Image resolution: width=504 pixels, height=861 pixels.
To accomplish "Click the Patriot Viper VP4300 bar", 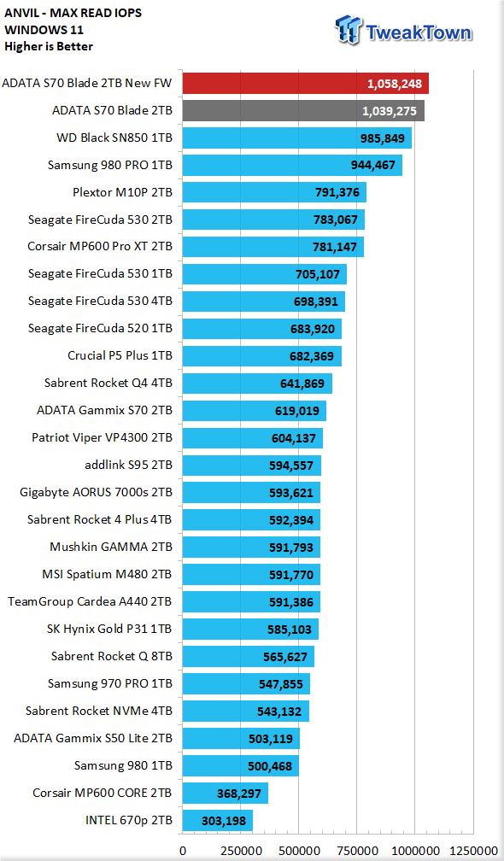I will (x=253, y=438).
